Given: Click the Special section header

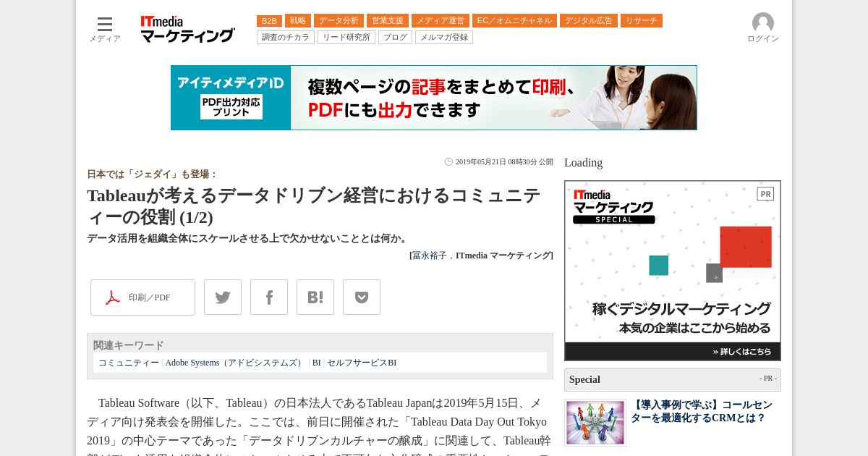Looking at the screenshot, I should tap(673, 380).
